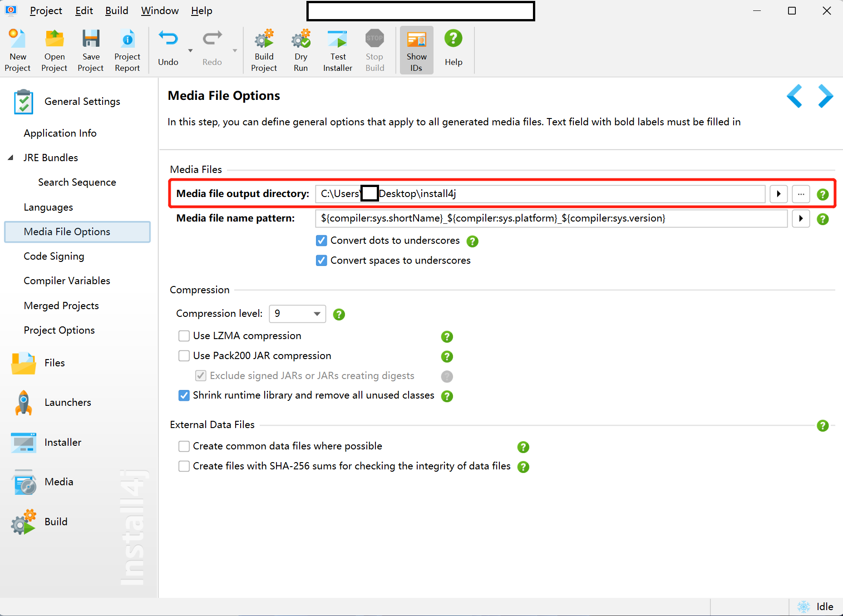Uncheck Convert spaces to underscores
The width and height of the screenshot is (843, 616).
point(321,261)
